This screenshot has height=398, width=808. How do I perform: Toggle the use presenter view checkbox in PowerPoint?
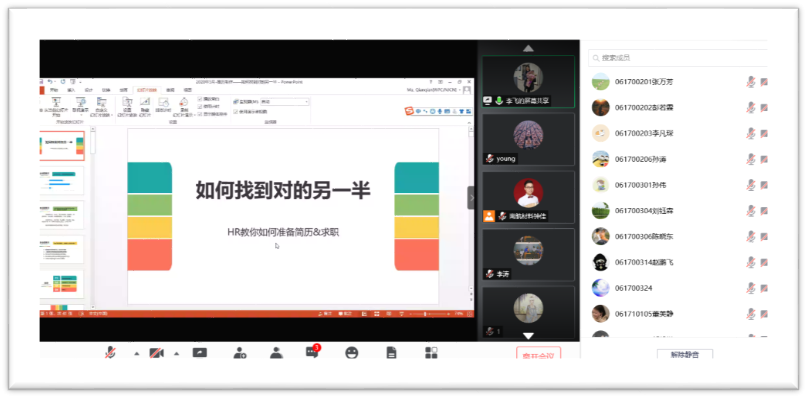click(x=235, y=111)
